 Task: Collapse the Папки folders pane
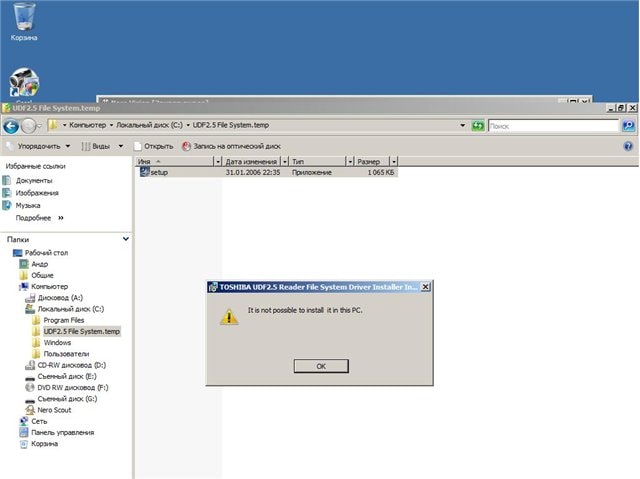coord(126,239)
